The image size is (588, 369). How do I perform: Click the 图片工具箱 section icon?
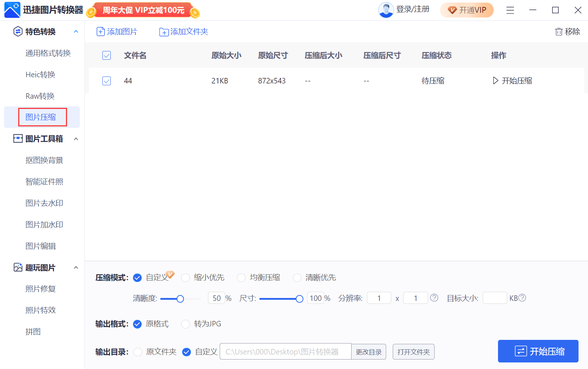coord(18,139)
